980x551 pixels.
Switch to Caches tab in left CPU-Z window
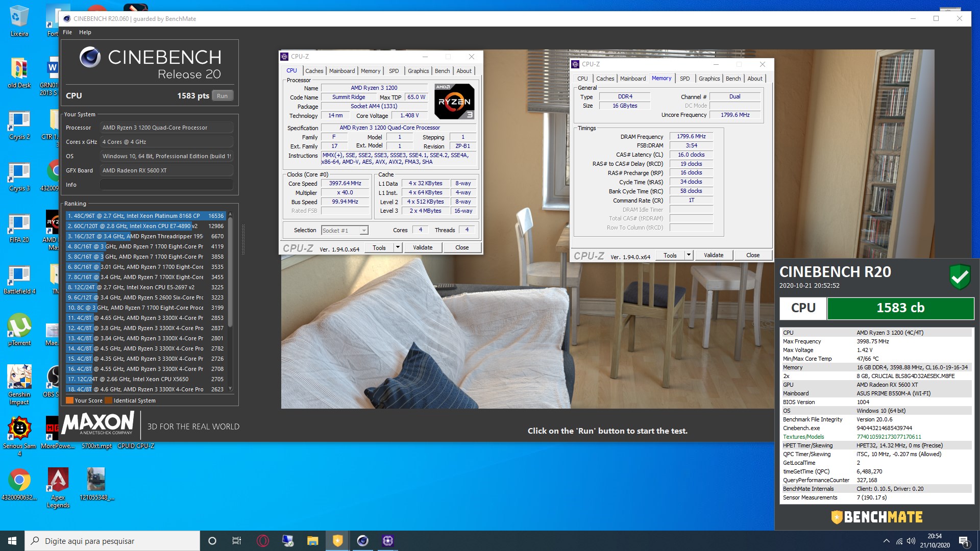[314, 71]
